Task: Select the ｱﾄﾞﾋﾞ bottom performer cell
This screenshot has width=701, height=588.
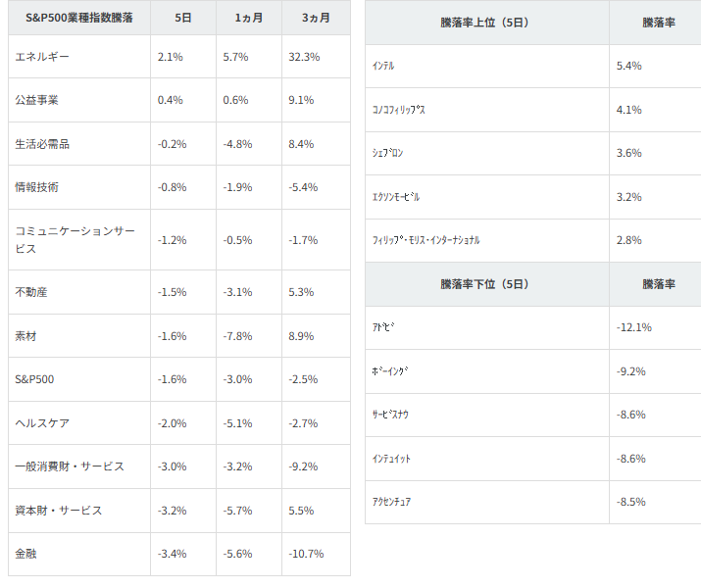Action: 384,327
